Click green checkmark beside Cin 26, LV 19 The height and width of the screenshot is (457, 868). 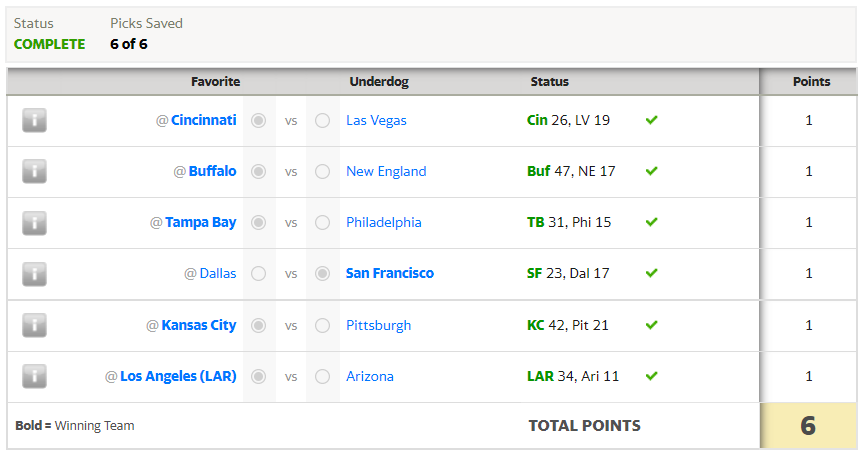tap(652, 120)
